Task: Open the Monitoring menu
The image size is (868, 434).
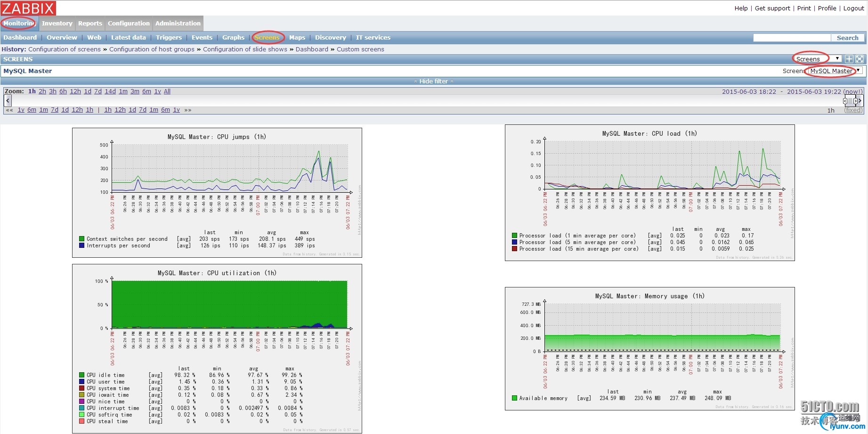Action: [x=19, y=23]
